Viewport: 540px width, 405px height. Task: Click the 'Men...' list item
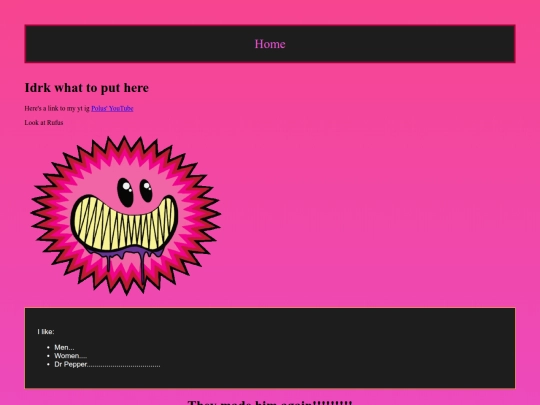pos(64,347)
